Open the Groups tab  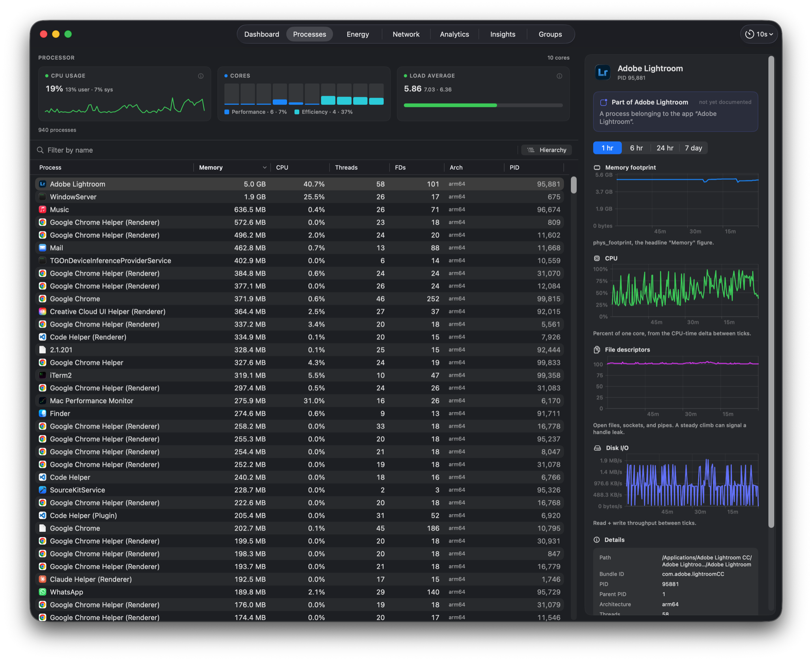[550, 34]
